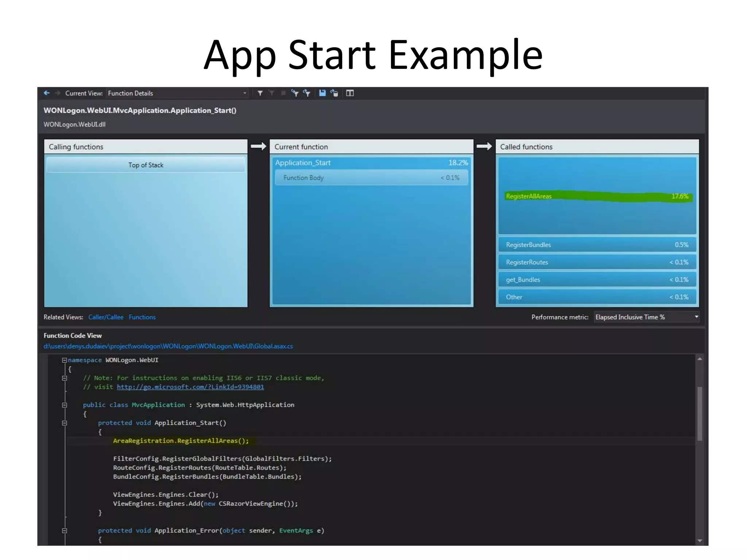This screenshot has height=560, width=747.
Task: Select the RegisterRoutes called function
Action: 597,262
